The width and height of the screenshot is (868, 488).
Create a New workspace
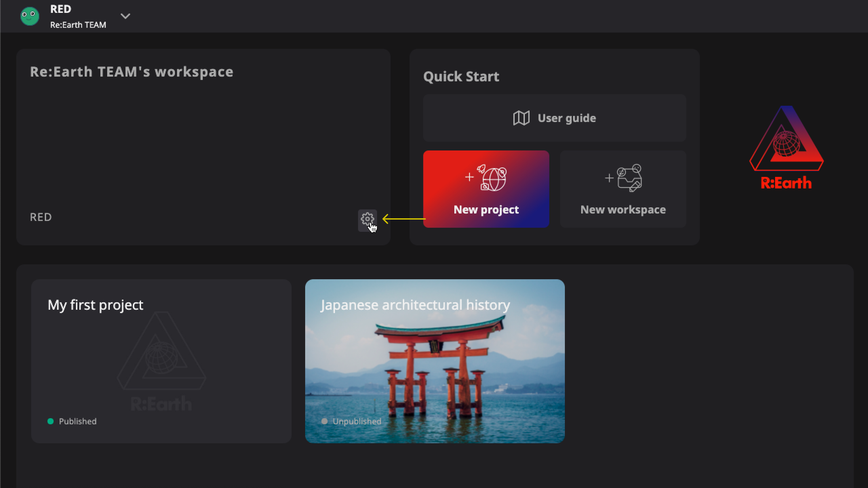623,189
